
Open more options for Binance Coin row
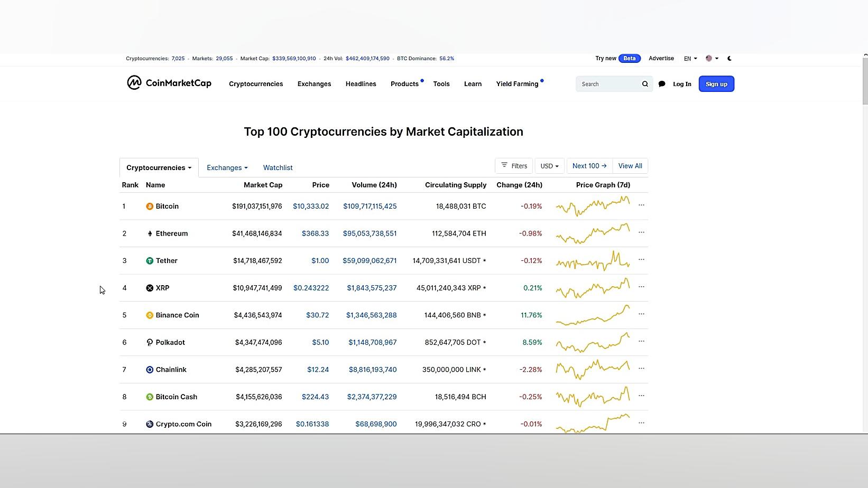point(641,314)
